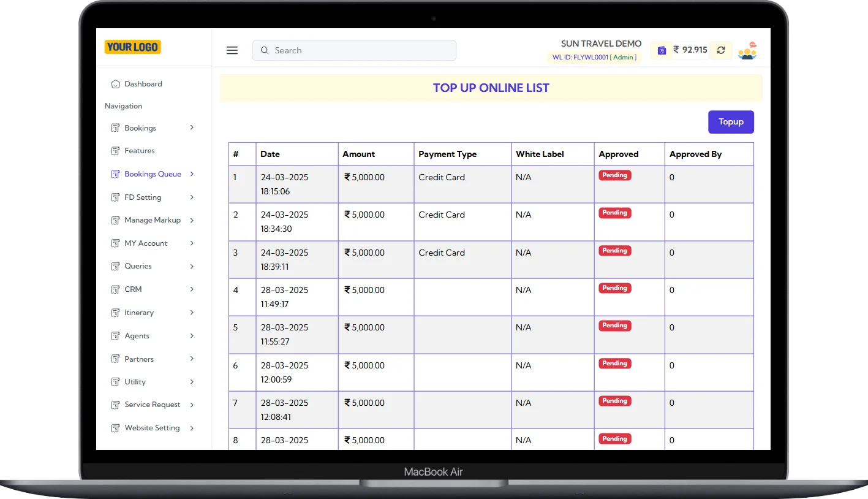Click the wallet icon beside balance
This screenshot has width=868, height=499.
pyautogui.click(x=662, y=50)
